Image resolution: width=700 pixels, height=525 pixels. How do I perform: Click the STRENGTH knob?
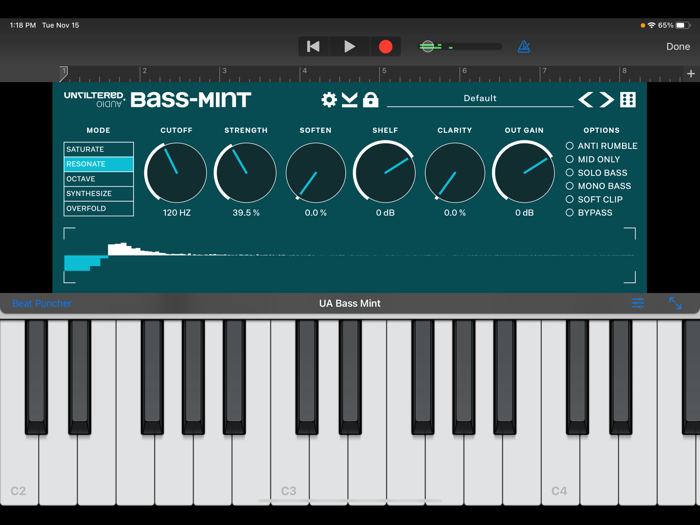tap(246, 172)
